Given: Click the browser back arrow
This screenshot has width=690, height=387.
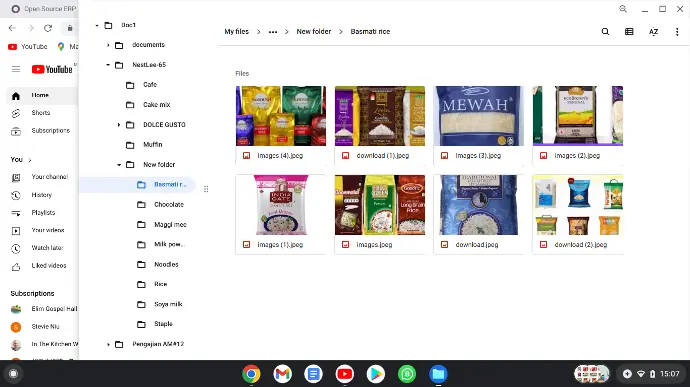Looking at the screenshot, I should coord(12,28).
